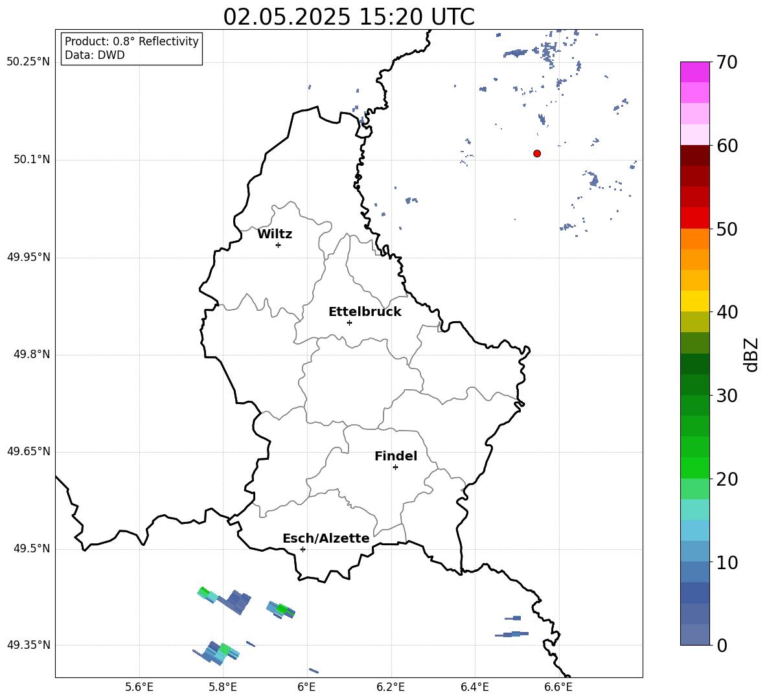Click the 70 colorbar tick label
This screenshot has height=700, width=767.
[727, 62]
